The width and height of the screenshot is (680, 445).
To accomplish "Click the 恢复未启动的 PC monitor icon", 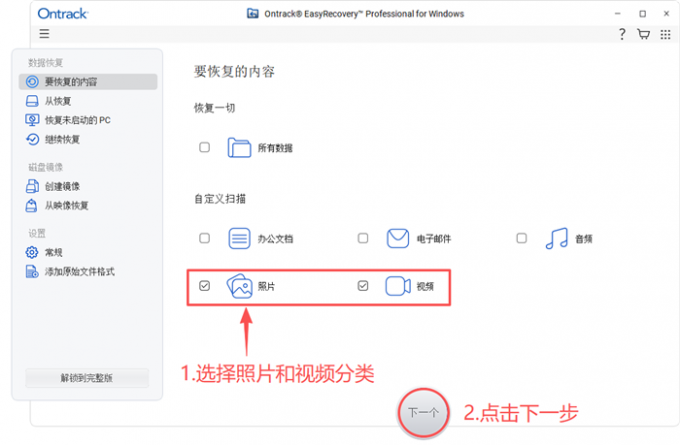I will (x=32, y=120).
